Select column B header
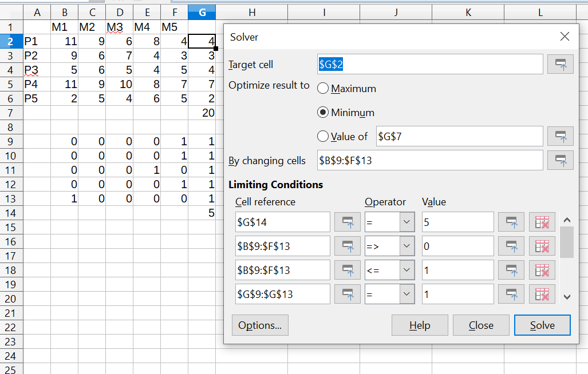 65,13
